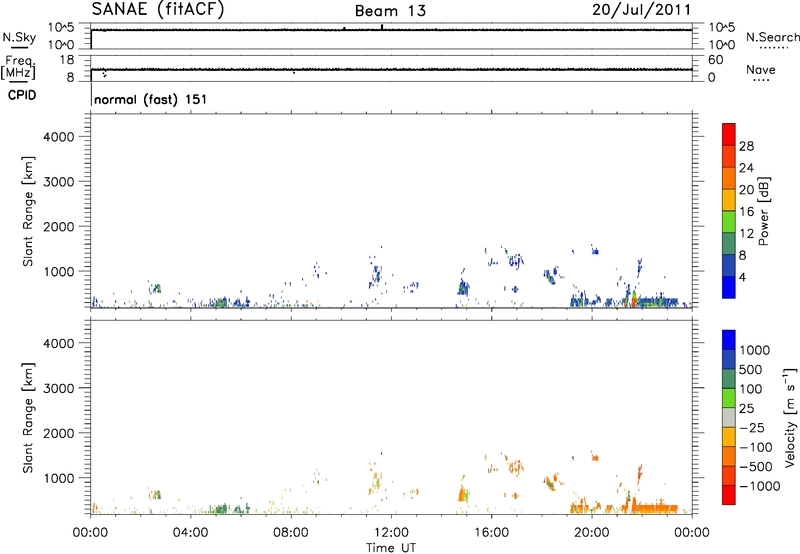
Task: Click the 'Slant Range [km]' label of power panel
Action: point(28,211)
